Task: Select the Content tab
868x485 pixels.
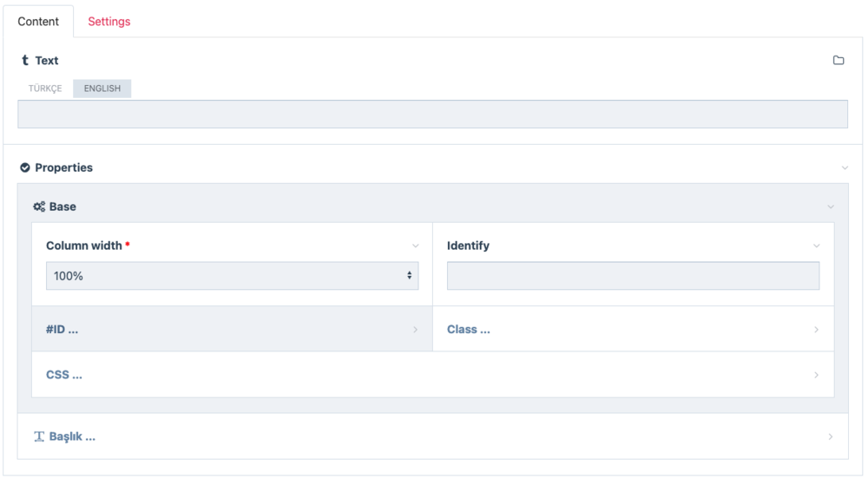Action: point(38,22)
